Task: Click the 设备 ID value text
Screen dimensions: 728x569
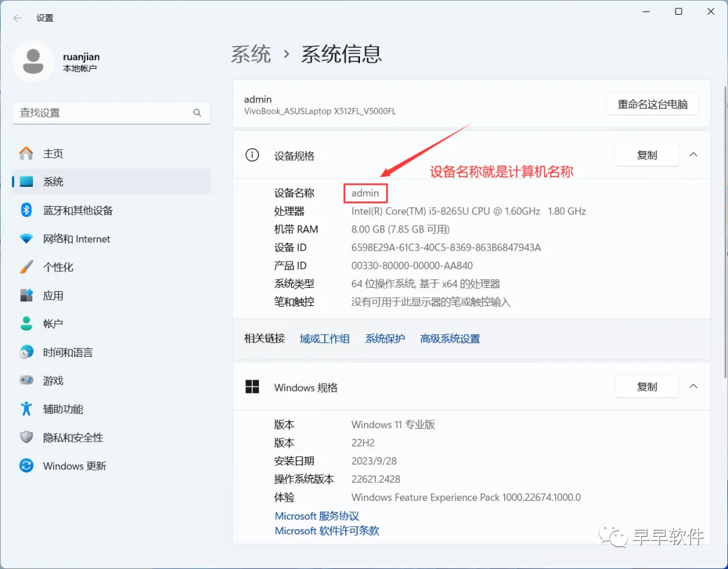Action: coord(446,247)
